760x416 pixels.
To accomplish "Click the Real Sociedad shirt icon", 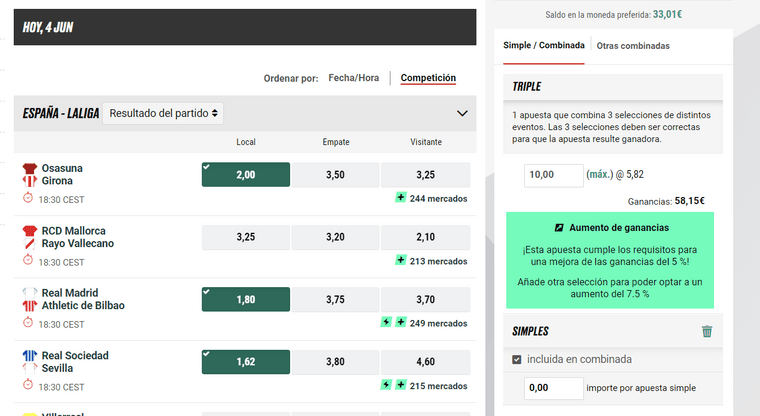I will coord(30,355).
